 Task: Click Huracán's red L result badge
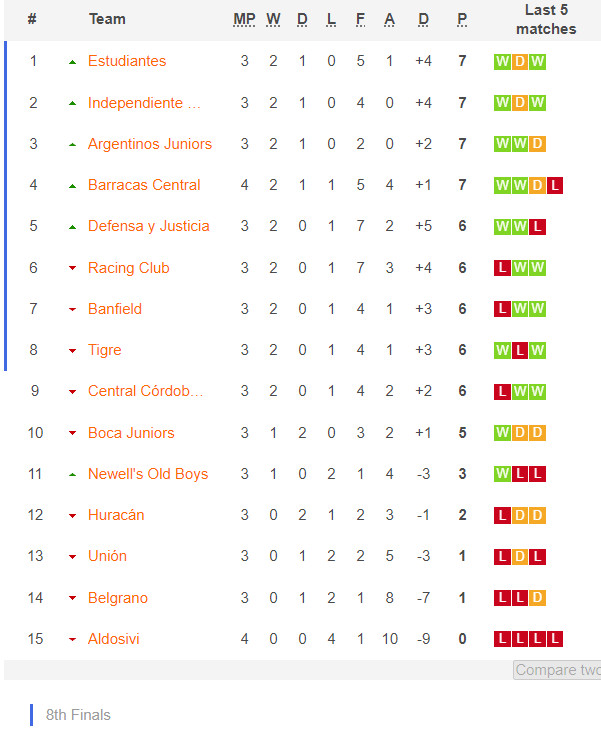click(x=502, y=516)
